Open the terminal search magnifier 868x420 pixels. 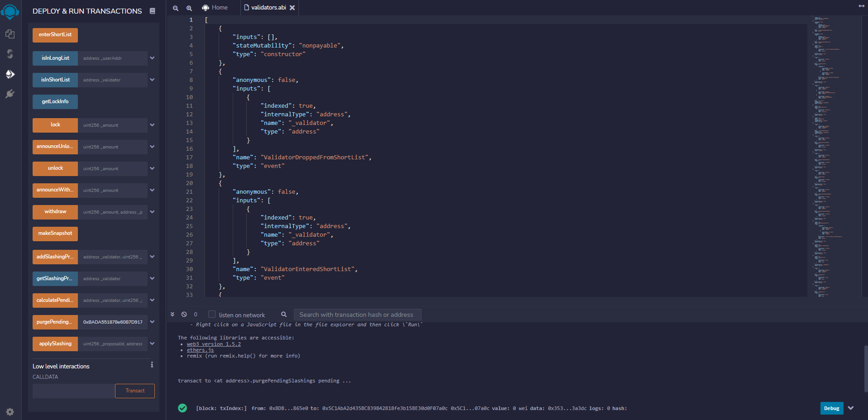point(283,314)
